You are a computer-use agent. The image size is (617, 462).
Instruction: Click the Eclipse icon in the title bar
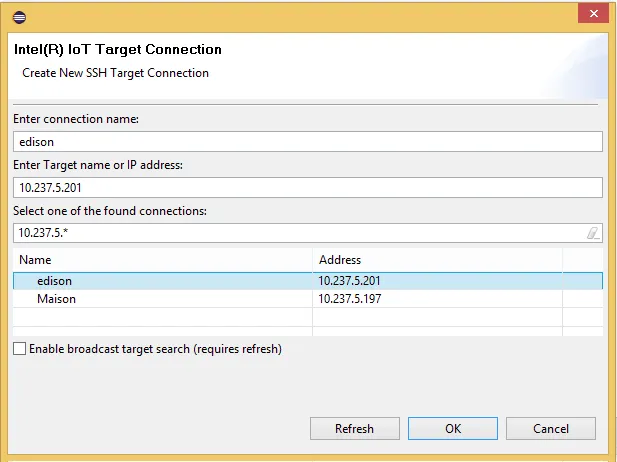coord(21,17)
